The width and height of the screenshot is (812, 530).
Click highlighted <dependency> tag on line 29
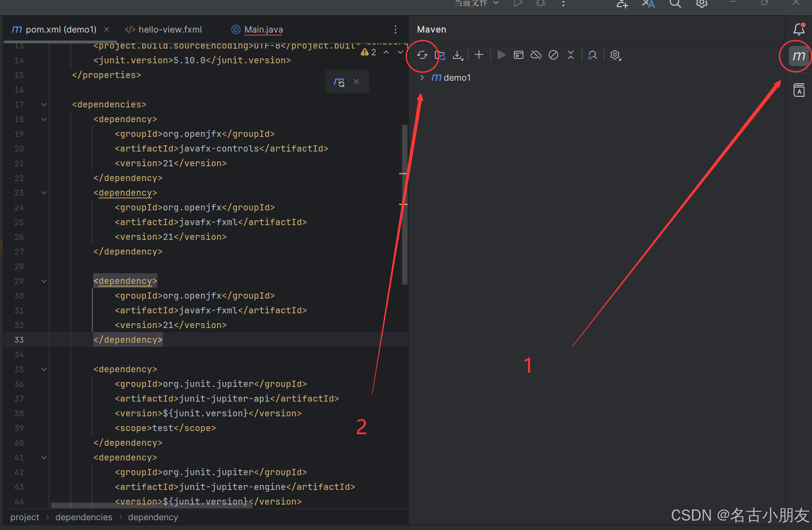click(125, 281)
